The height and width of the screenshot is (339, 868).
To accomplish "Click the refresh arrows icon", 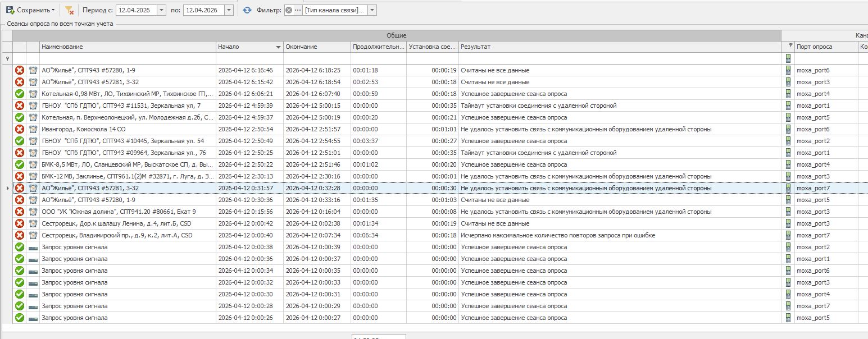I will [247, 10].
